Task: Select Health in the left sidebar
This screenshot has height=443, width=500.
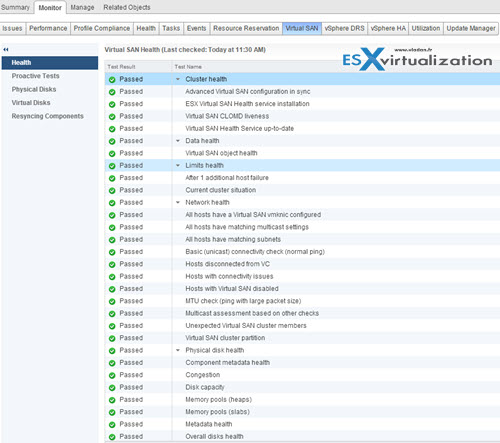Action: click(x=50, y=63)
